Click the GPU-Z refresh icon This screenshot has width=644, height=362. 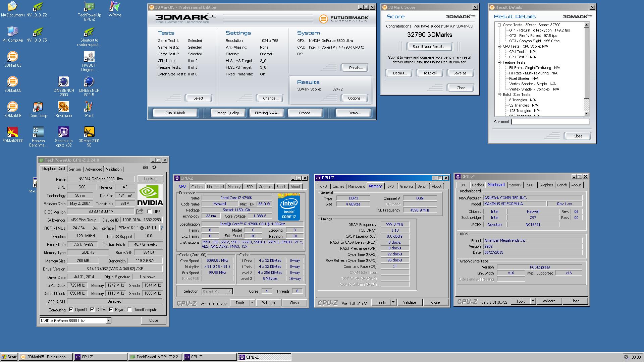(155, 167)
